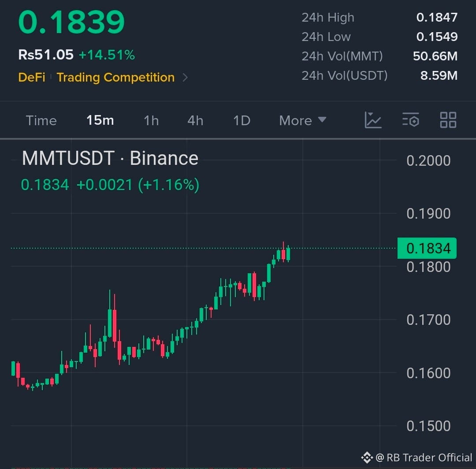
Task: Click the 0.2000 price axis label
Action: tap(428, 160)
